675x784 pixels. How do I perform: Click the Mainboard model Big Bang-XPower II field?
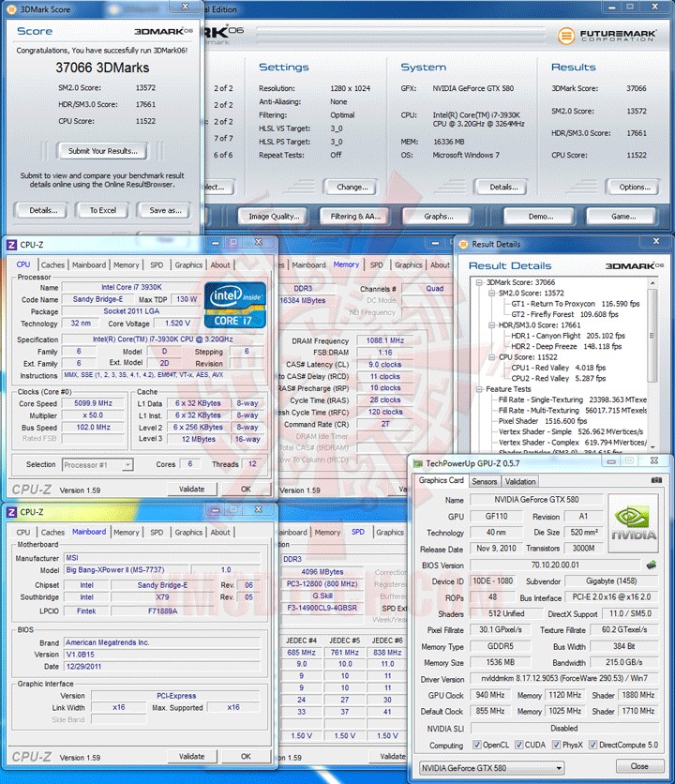tap(125, 570)
